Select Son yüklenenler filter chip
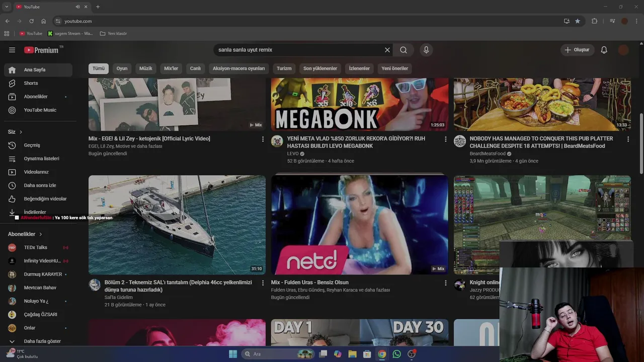The width and height of the screenshot is (644, 362). pos(320,68)
